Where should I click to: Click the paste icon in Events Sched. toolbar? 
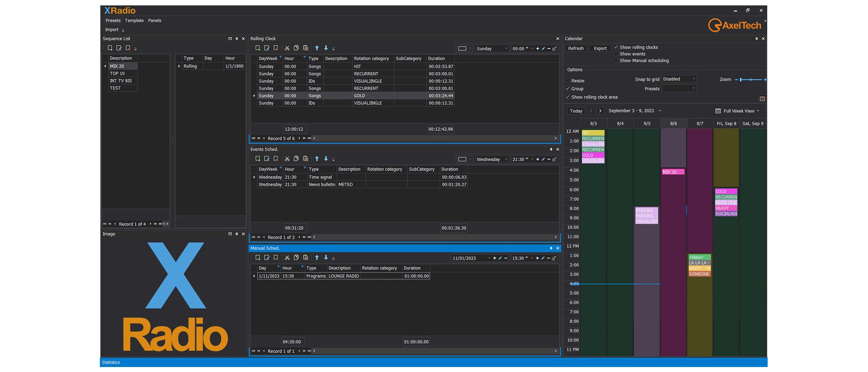pyautogui.click(x=306, y=159)
